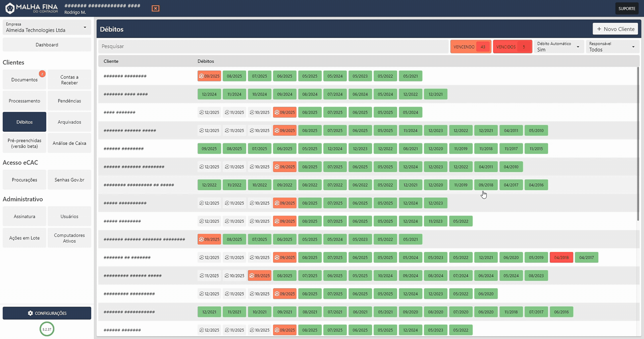Click the 5.2.37 version badge
This screenshot has height=339, width=644.
(47, 329)
